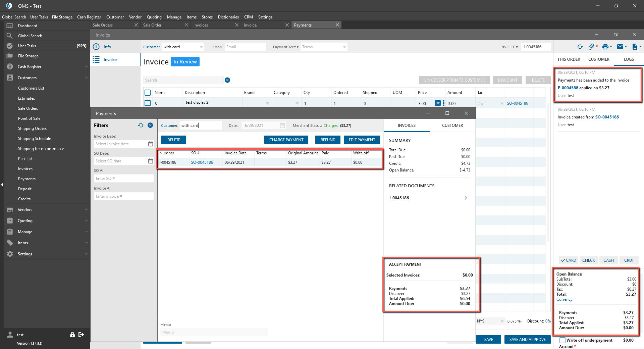Tick the checkbox for item row 0
This screenshot has height=349, width=644.
(x=148, y=103)
